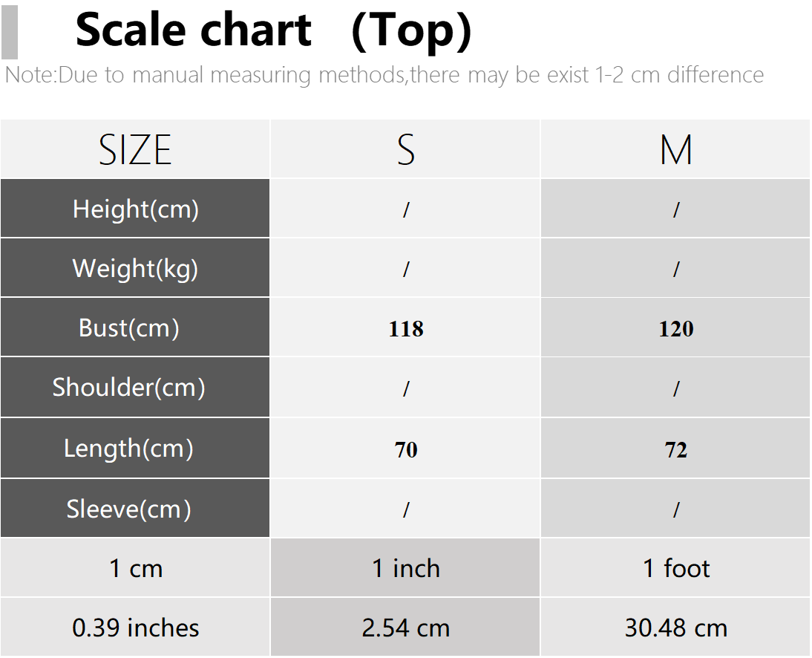The height and width of the screenshot is (658, 812).
Task: Select the bust value 120 for size M
Action: pyautogui.click(x=675, y=328)
